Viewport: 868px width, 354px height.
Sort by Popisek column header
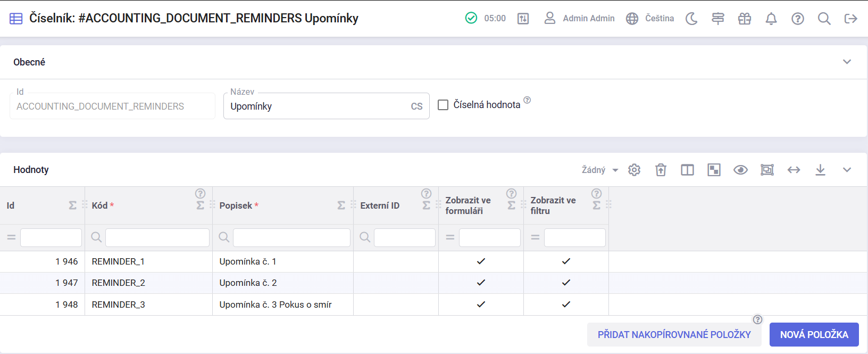pyautogui.click(x=236, y=205)
